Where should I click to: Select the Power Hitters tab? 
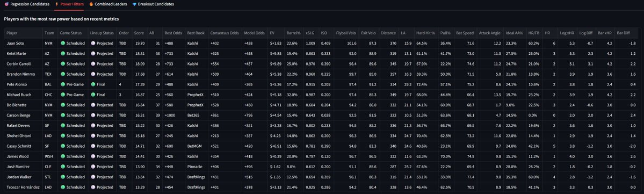(69, 4)
